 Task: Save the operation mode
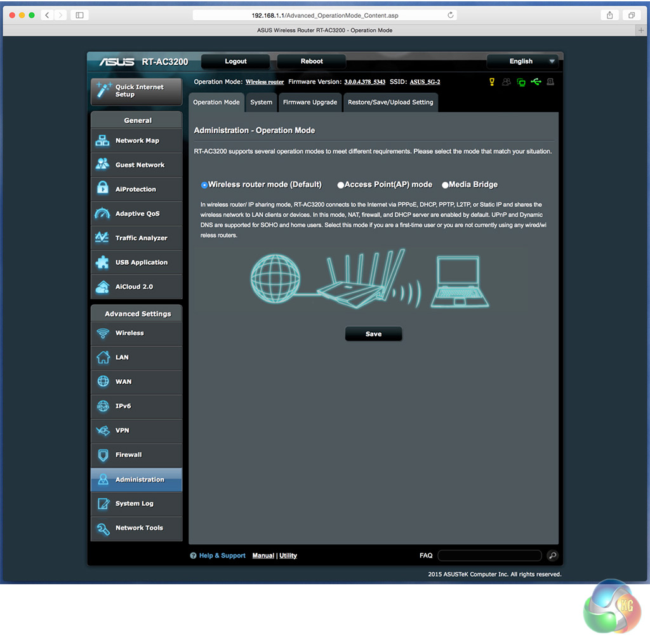click(x=373, y=334)
